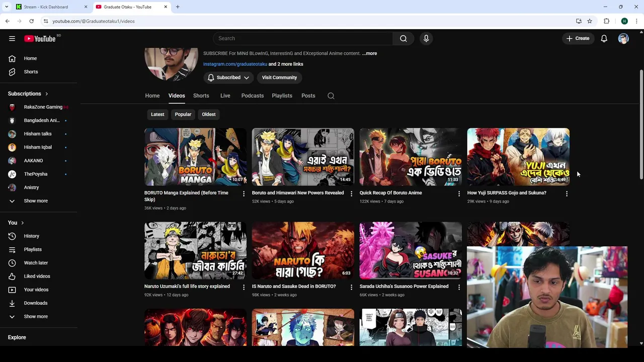Screen dimensions: 644x362
Task: Open options for Quick Recap Of Boruto Anime
Action: (x=459, y=194)
